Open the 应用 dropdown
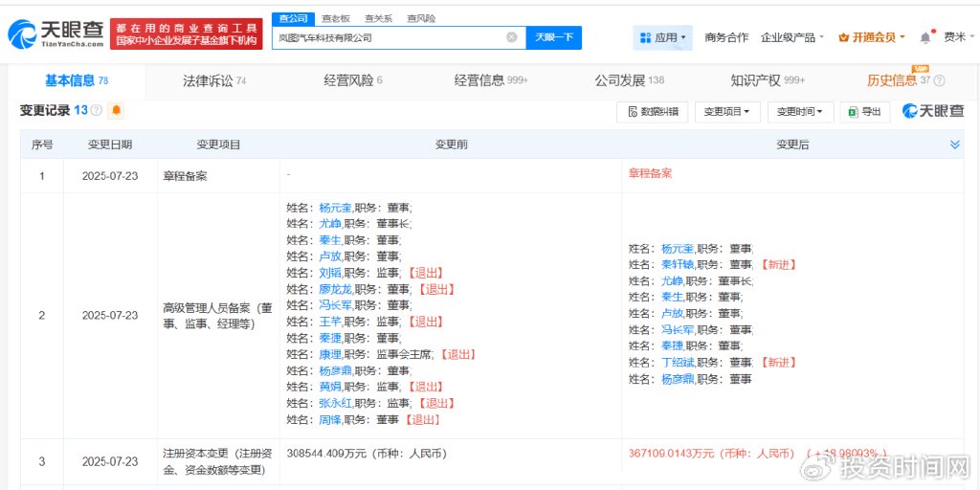980x490 pixels. tap(662, 37)
